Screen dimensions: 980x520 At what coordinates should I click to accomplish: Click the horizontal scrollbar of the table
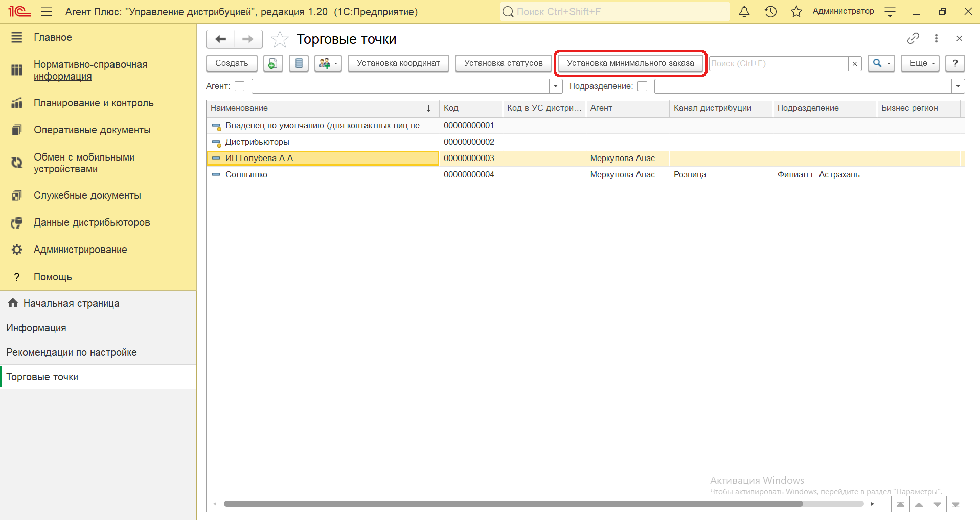tap(511, 504)
